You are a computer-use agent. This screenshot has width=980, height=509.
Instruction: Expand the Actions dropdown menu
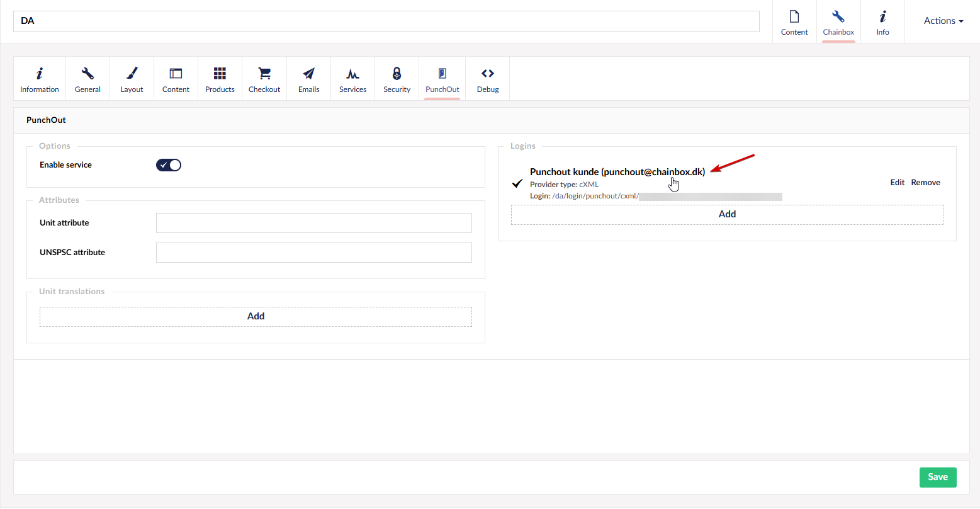[943, 21]
